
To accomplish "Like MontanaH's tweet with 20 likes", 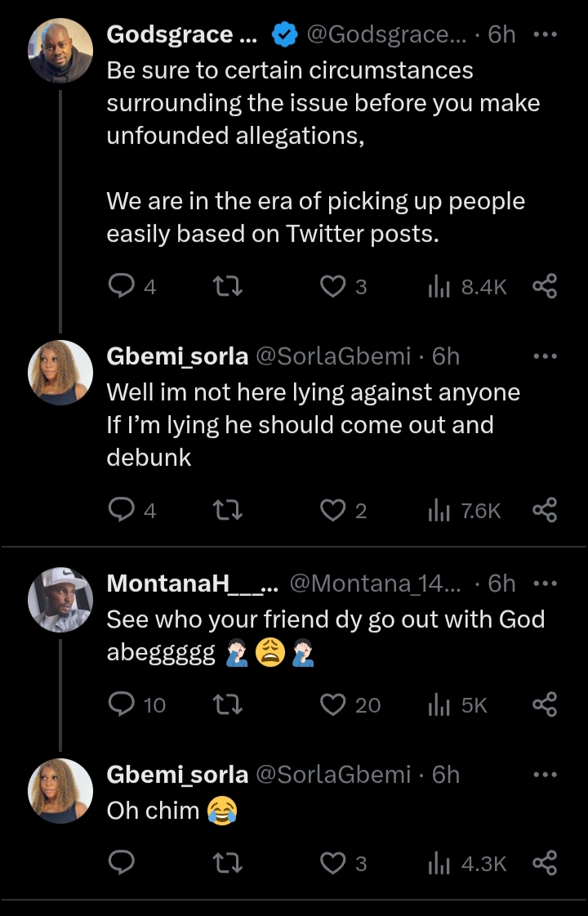I will [x=332, y=704].
